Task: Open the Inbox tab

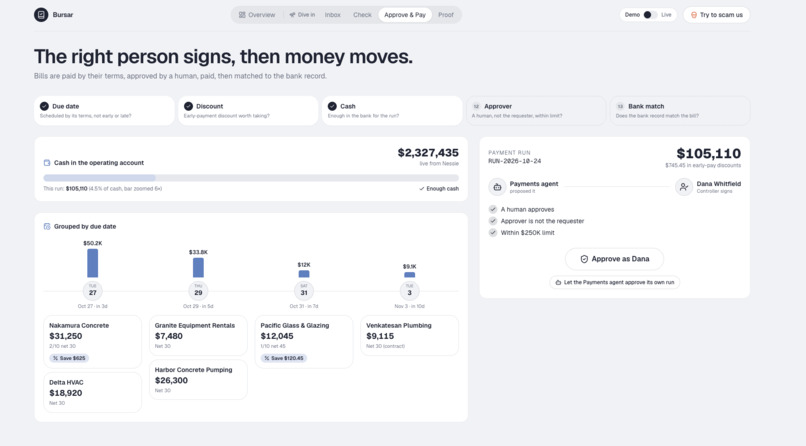Action: 333,15
